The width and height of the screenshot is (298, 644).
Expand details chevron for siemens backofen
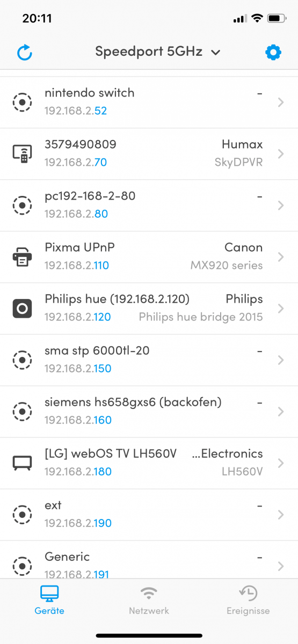tap(281, 411)
